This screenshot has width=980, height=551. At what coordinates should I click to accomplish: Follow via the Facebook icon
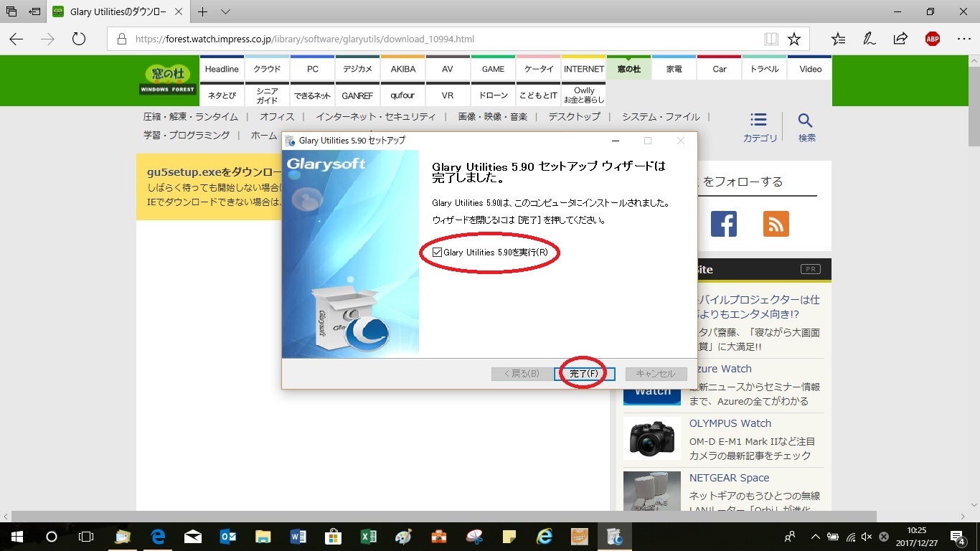click(x=724, y=224)
